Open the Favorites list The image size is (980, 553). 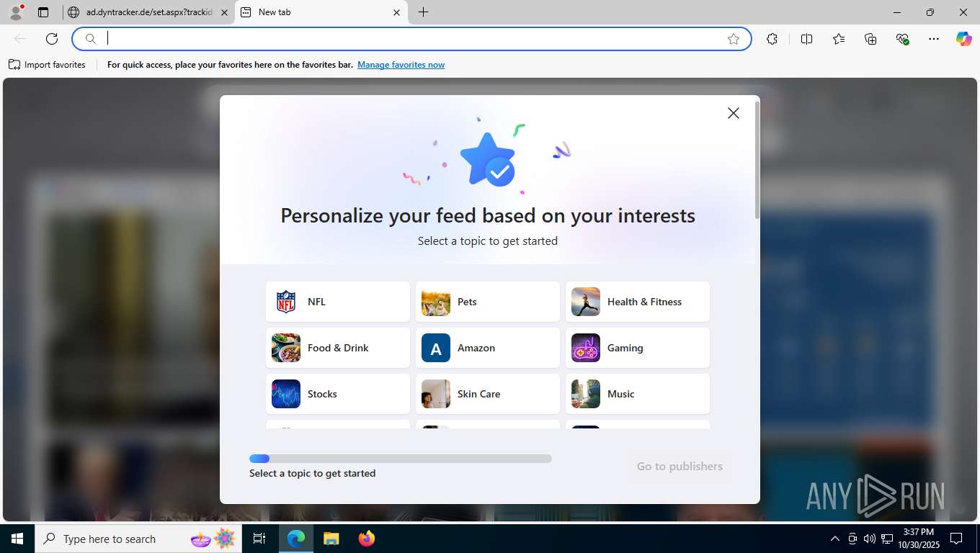[839, 39]
